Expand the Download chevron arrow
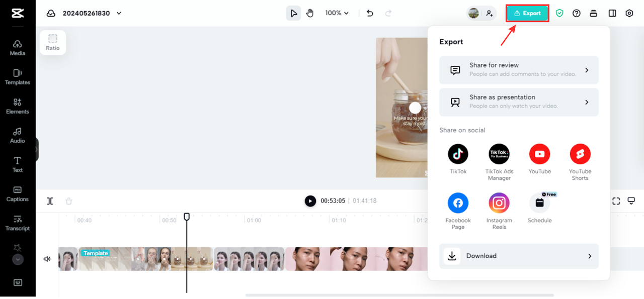The height and width of the screenshot is (299, 644). click(x=590, y=256)
